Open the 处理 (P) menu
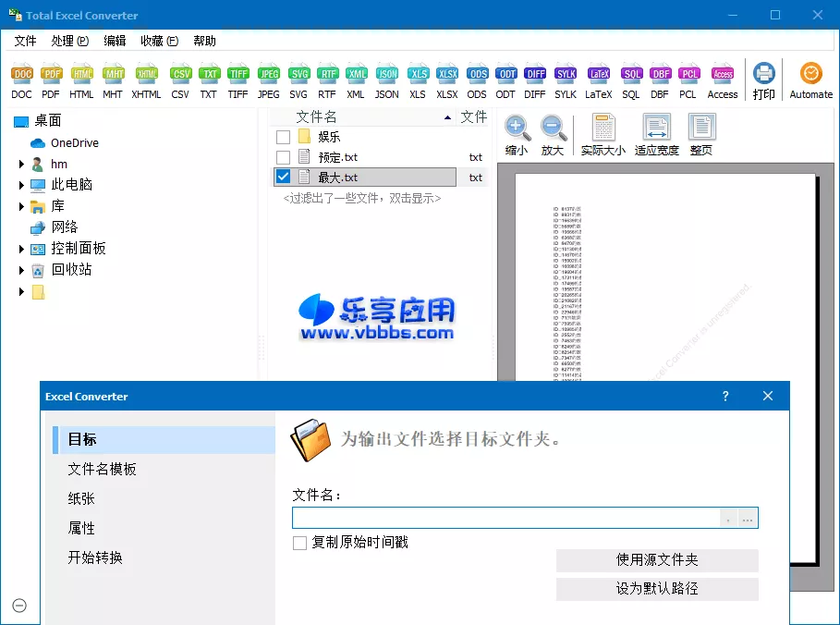The image size is (840, 625). (x=70, y=41)
